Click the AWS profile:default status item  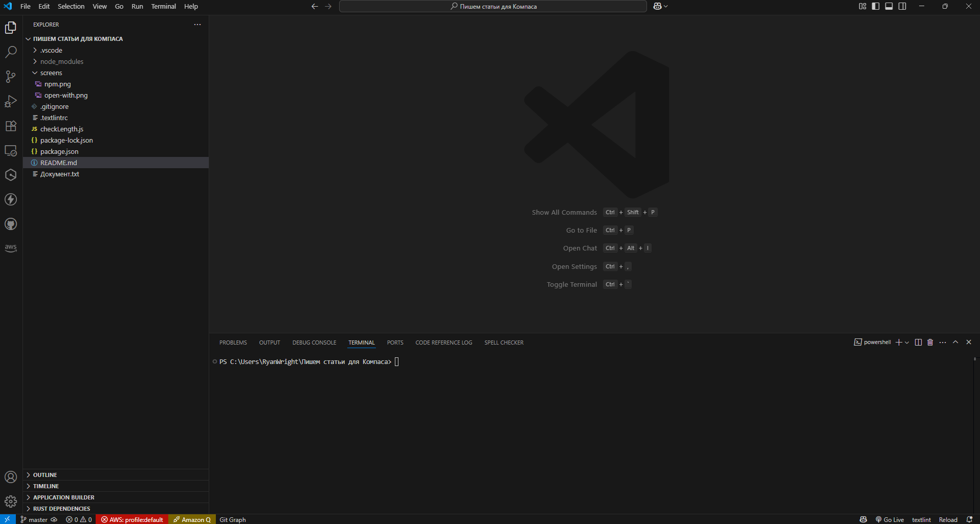[x=132, y=519]
